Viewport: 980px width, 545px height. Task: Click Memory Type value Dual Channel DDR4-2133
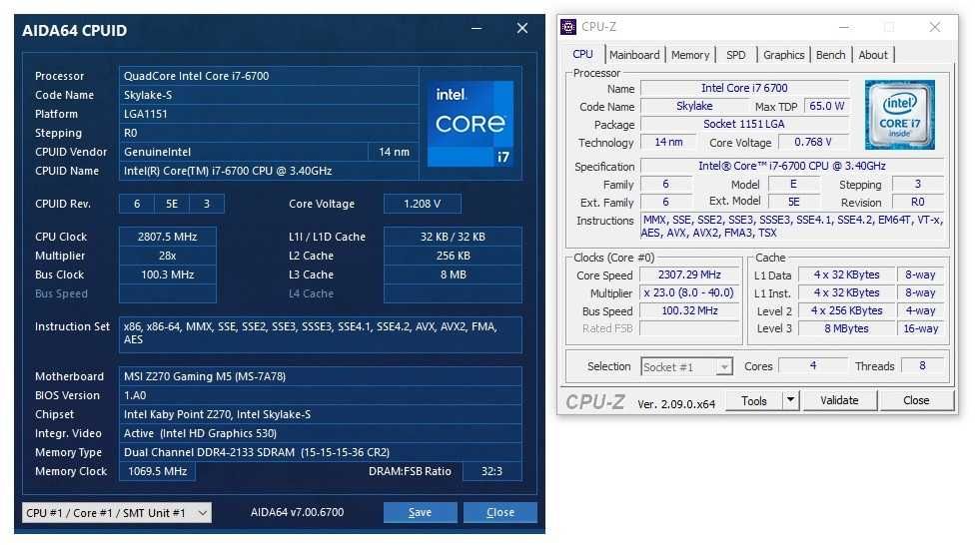point(320,452)
